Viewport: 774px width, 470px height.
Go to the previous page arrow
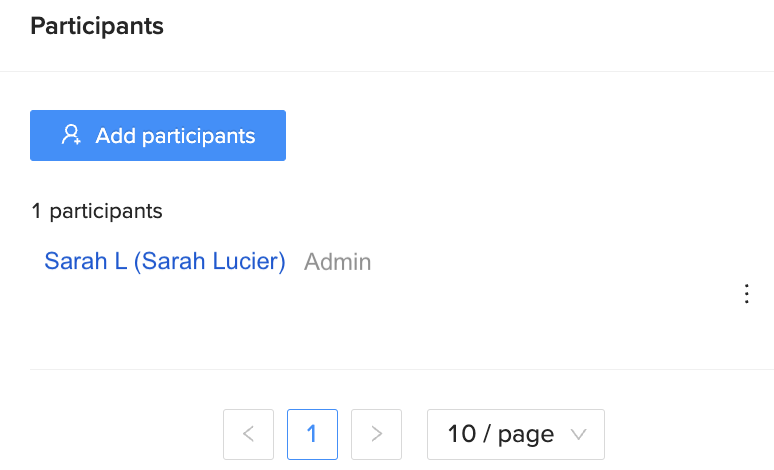coord(248,434)
